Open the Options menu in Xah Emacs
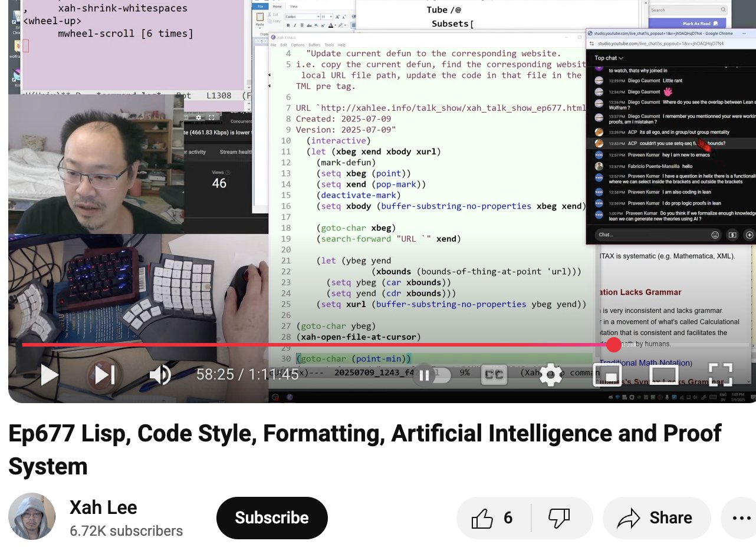The image size is (756, 554). (x=298, y=45)
